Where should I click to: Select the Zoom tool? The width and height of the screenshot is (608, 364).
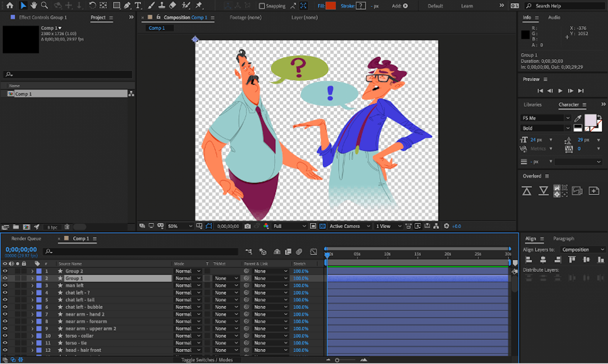point(44,5)
